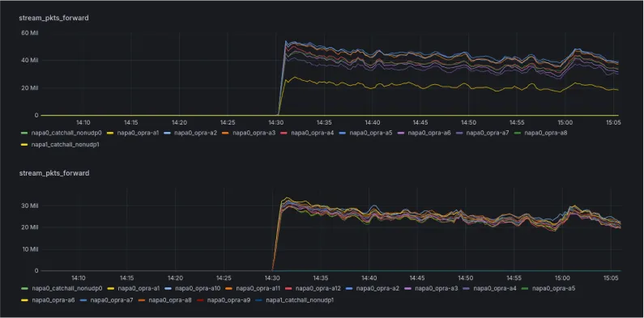This screenshot has height=318, width=644.
Task: Click the 20 Mil y-axis label in the upper chart
Action: tap(30, 88)
